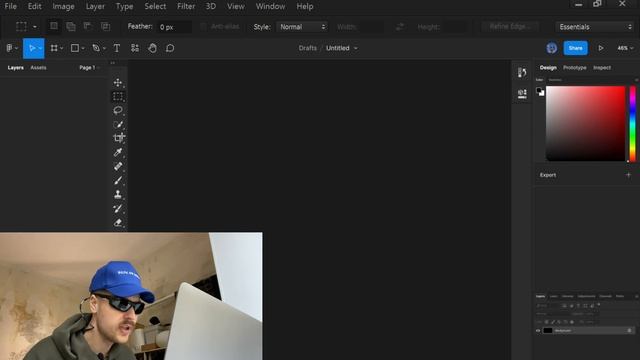Open the Window menu

pos(270,7)
